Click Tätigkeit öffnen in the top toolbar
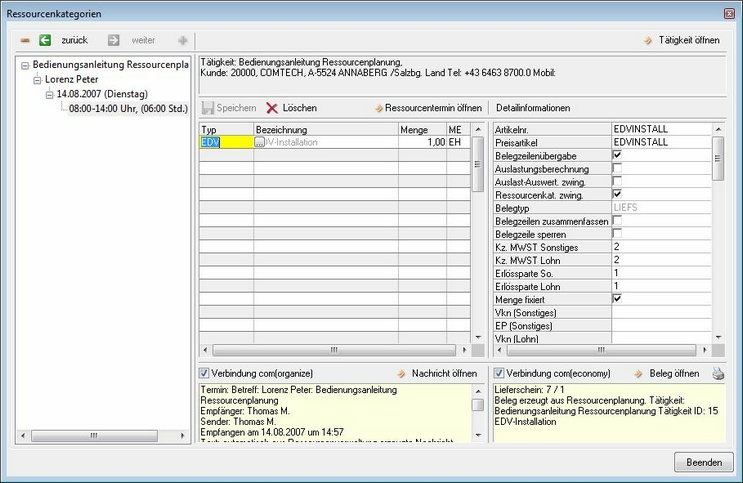 coord(682,40)
